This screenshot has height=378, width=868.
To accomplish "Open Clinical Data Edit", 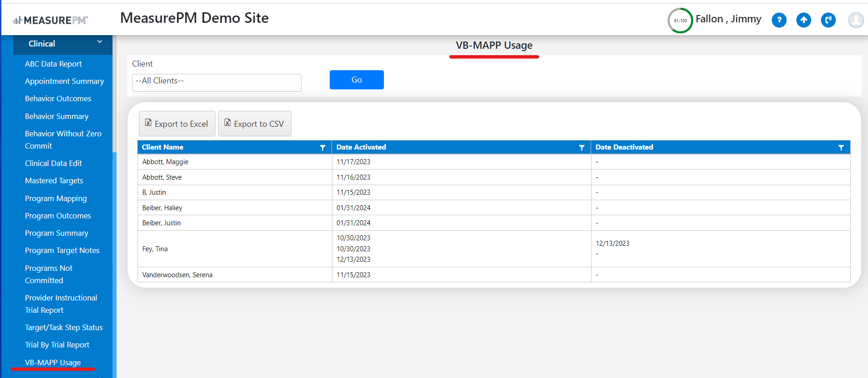I will click(53, 163).
